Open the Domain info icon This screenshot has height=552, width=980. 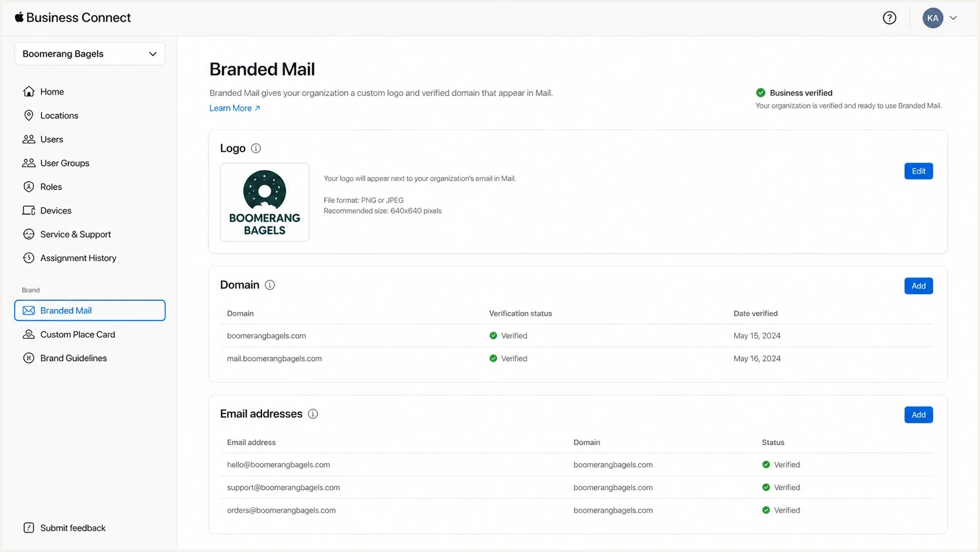pos(270,285)
